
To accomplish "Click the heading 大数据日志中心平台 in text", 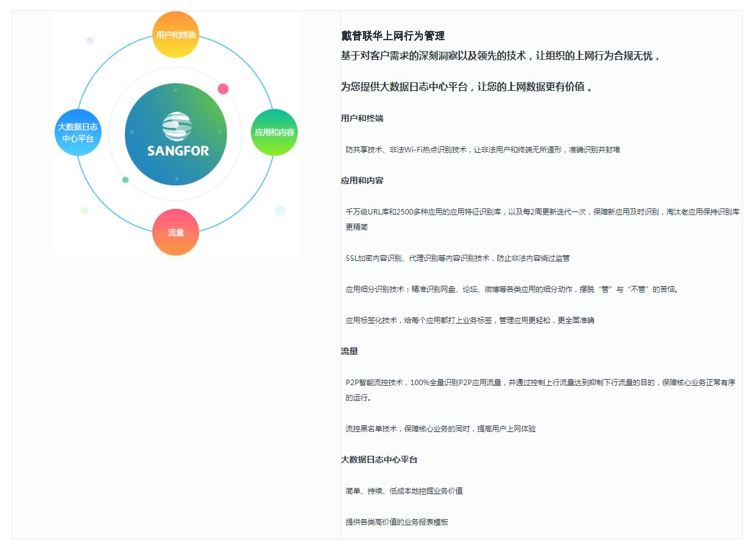I will tap(379, 459).
